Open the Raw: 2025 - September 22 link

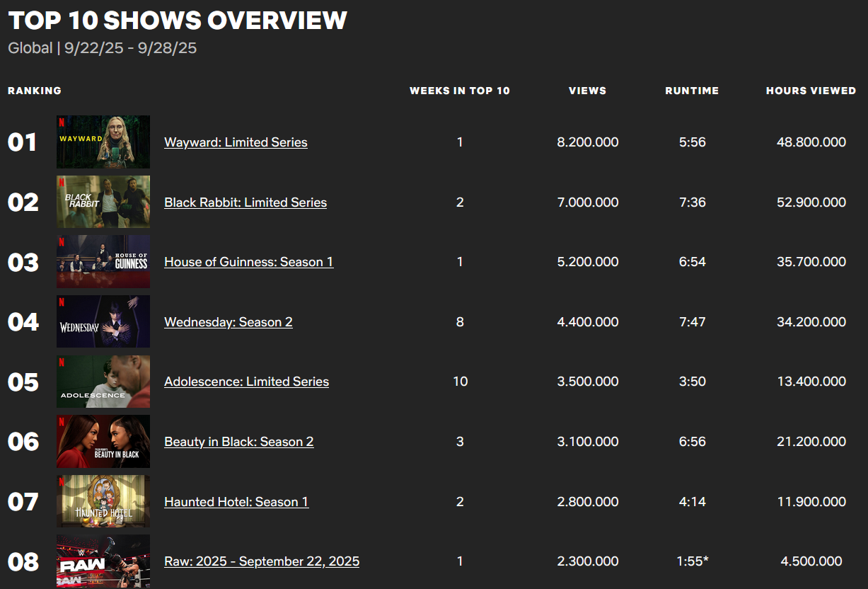262,561
